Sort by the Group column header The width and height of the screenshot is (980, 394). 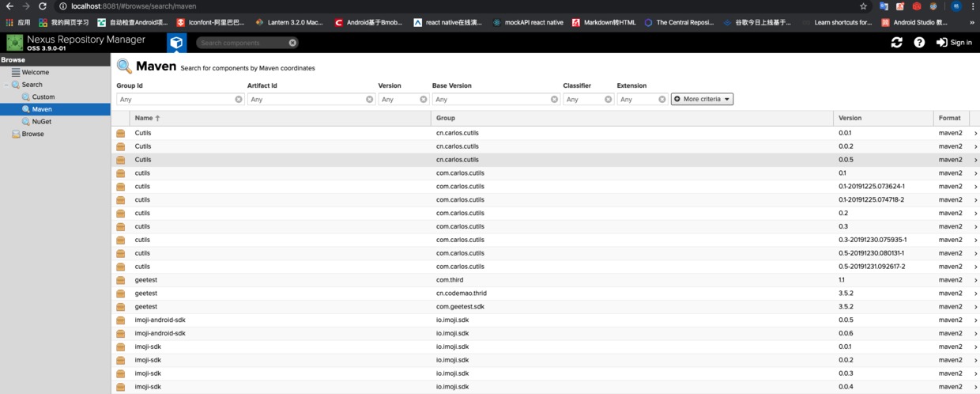(x=632, y=118)
